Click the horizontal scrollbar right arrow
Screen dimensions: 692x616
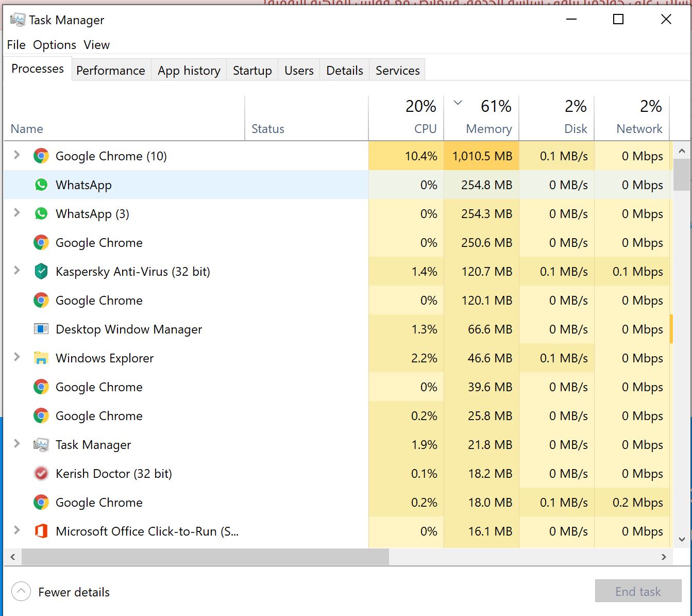pos(664,557)
